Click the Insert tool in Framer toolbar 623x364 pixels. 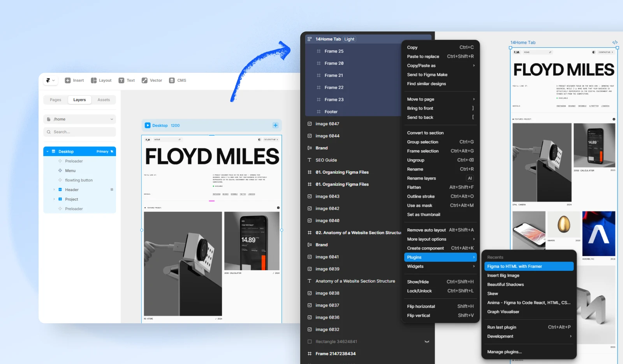click(x=74, y=81)
